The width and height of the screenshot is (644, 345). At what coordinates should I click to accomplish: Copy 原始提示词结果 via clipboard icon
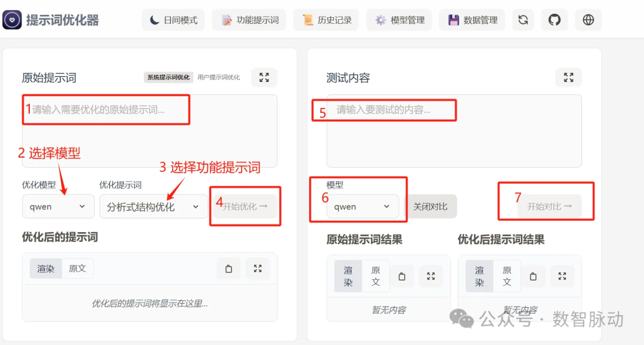point(402,276)
